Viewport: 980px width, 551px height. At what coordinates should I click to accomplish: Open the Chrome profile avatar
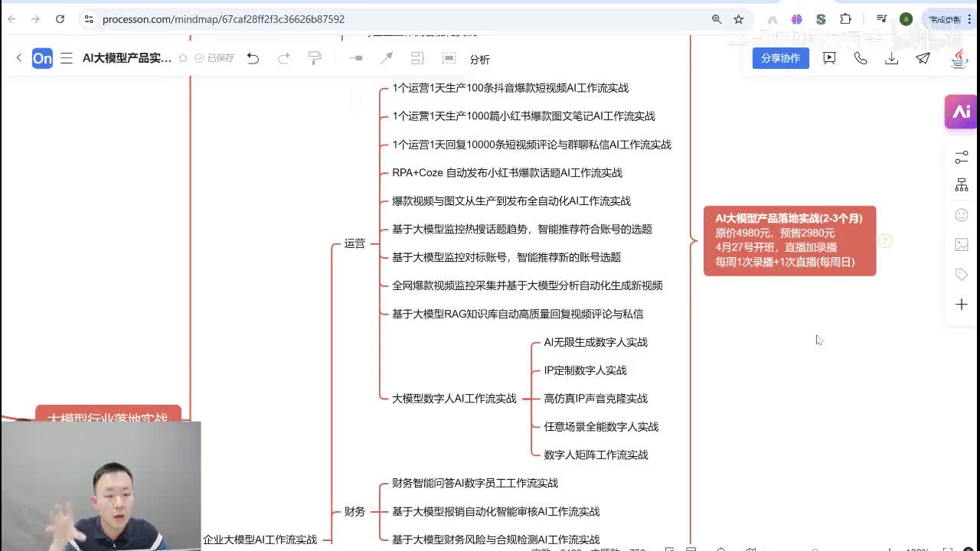906,19
